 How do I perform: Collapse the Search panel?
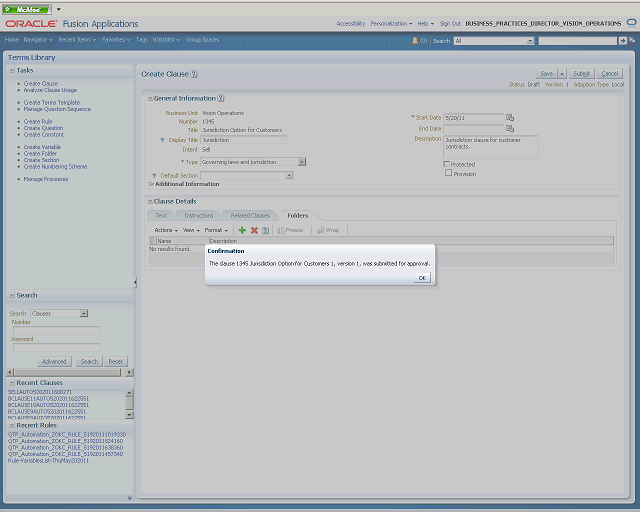pyautogui.click(x=12, y=295)
